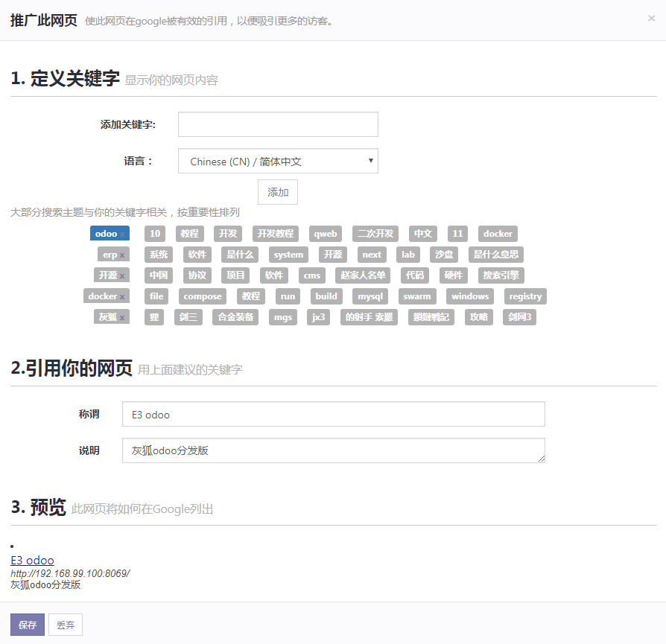
Task: Select the suggested keyword qweb
Action: tap(326, 234)
